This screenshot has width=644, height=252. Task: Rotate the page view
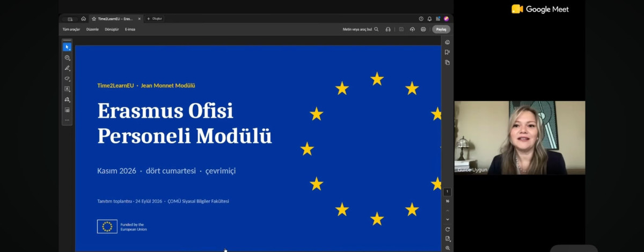tap(448, 229)
